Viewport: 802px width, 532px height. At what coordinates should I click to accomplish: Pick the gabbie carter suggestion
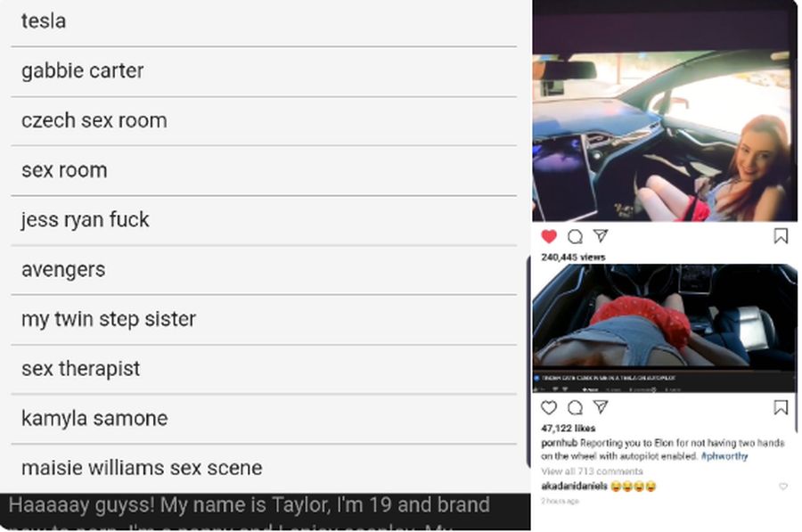264,71
